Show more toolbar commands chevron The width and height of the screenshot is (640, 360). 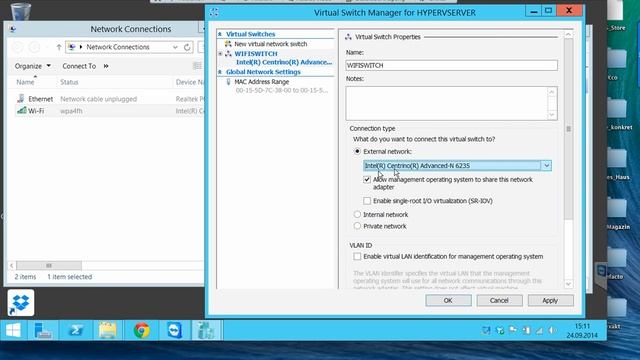tap(106, 66)
